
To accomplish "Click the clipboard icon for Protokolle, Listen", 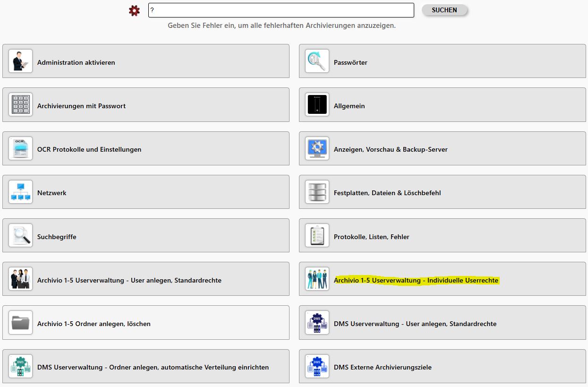I will pos(317,235).
